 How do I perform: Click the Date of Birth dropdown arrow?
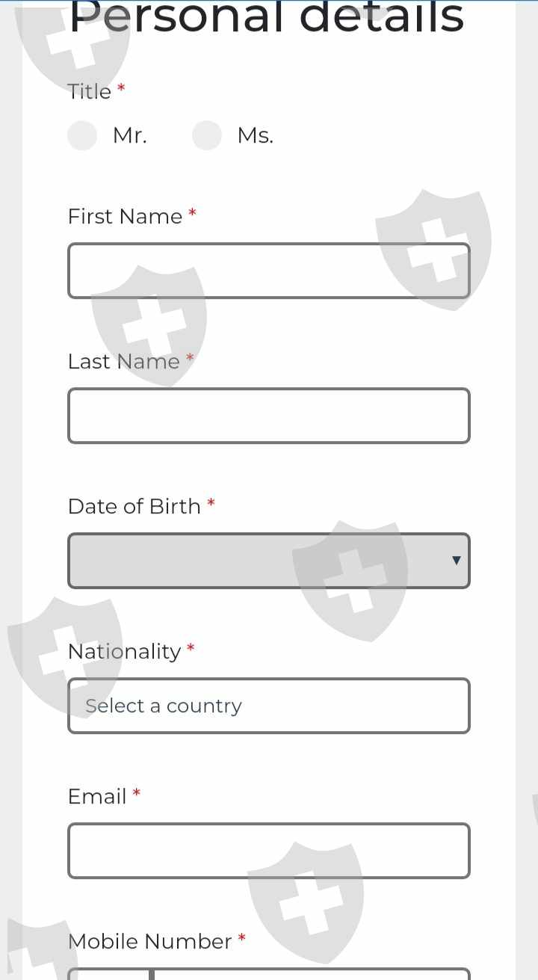pos(456,561)
